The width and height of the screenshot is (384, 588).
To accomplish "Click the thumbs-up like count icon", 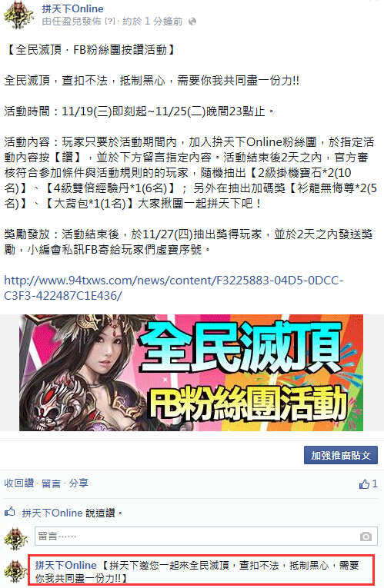I will (x=364, y=484).
